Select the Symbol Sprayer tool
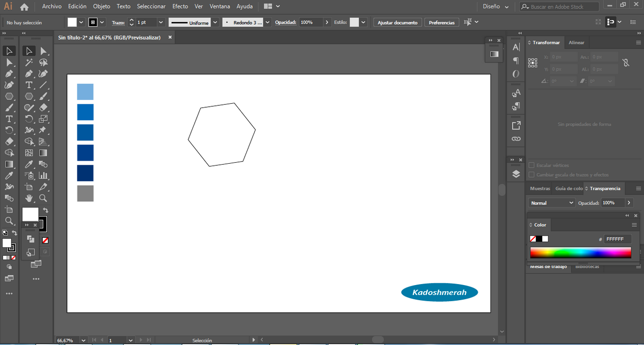This screenshot has height=345, width=644. click(x=29, y=175)
